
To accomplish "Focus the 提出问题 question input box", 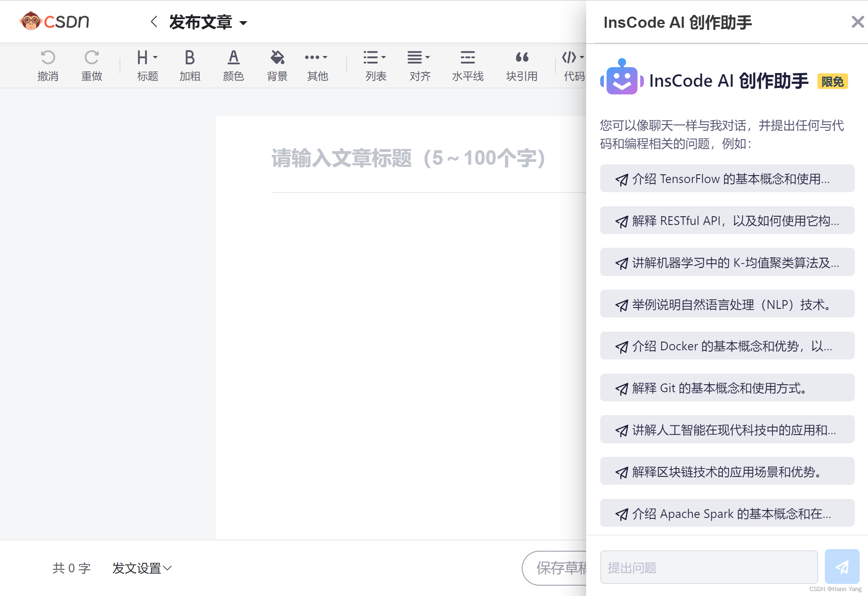I will pyautogui.click(x=709, y=567).
